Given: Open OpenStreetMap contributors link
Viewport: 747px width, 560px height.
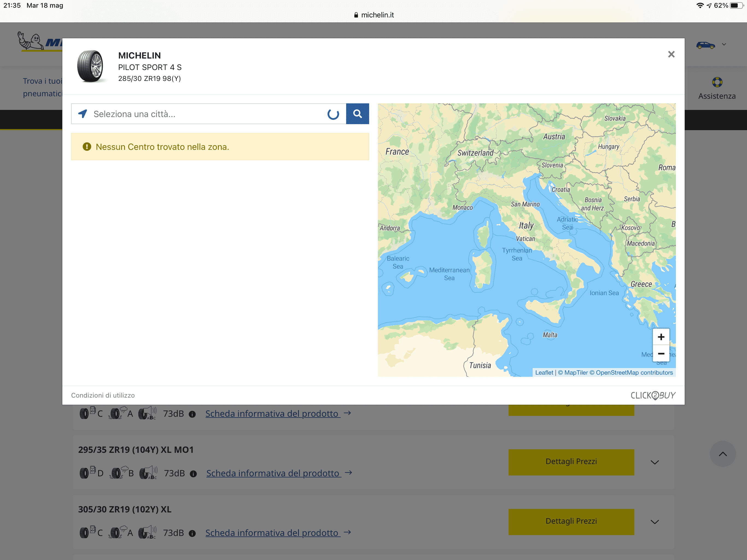Looking at the screenshot, I should coord(631,372).
